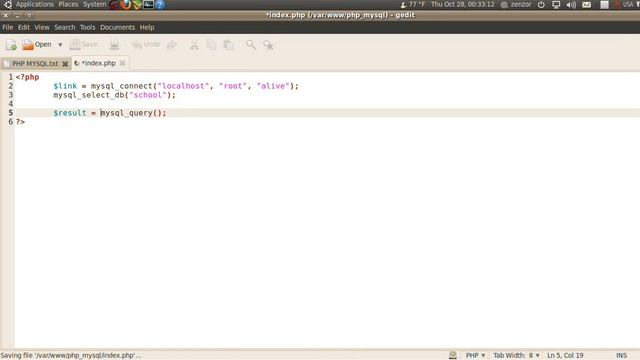This screenshot has width=640, height=360.
Task: Open the zenzor user menu
Action: (x=516, y=4)
